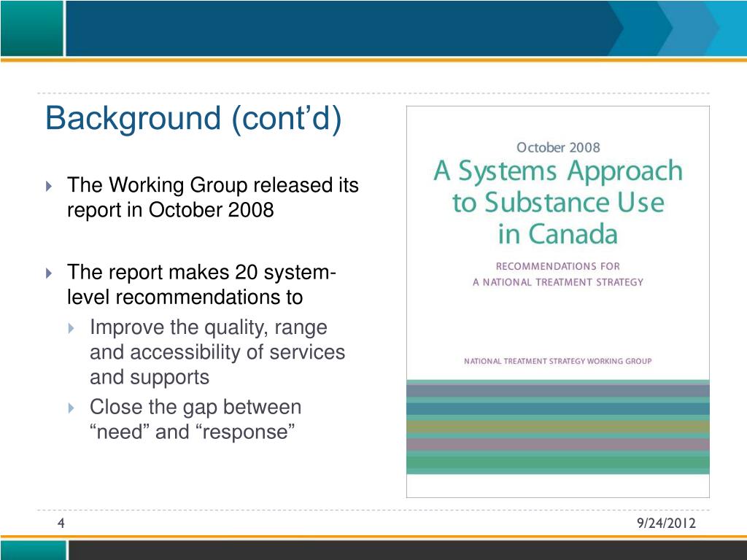The height and width of the screenshot is (560, 747).
Task: Select the text "and supports"
Action: [150, 378]
